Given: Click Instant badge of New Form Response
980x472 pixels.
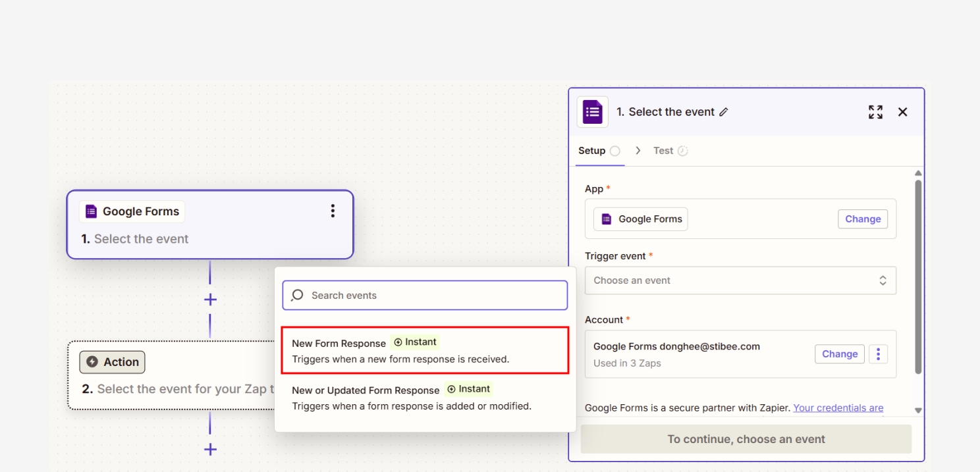Looking at the screenshot, I should (x=415, y=342).
